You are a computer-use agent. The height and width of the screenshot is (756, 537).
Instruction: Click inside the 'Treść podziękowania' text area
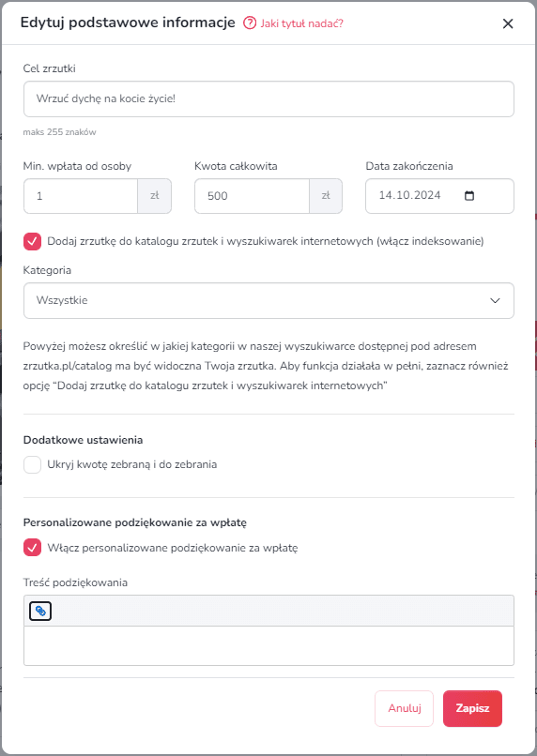pos(268,646)
